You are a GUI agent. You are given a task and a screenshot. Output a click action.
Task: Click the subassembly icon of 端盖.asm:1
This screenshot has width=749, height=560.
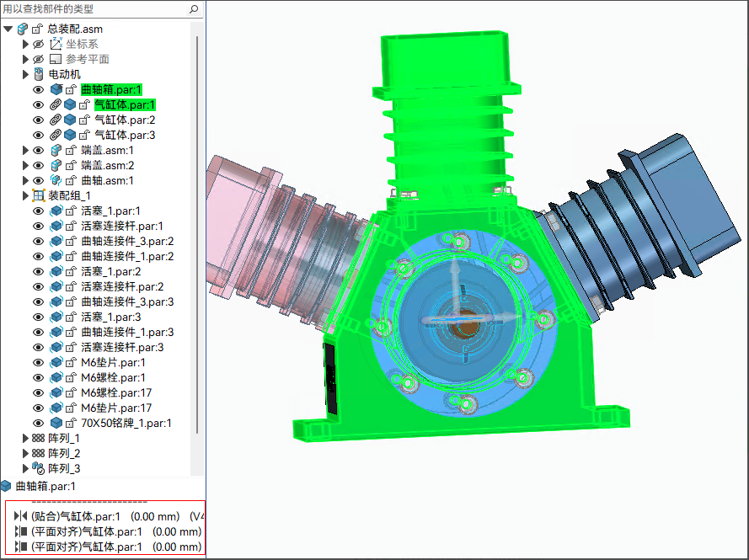pos(56,151)
